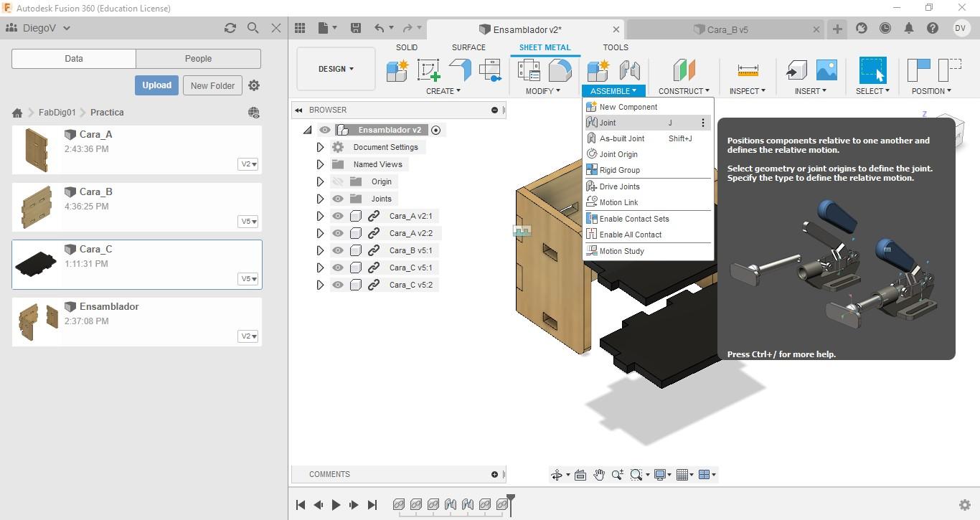Choose Motion Study menu entry
Screen dimensions: 980x520
tap(648, 251)
